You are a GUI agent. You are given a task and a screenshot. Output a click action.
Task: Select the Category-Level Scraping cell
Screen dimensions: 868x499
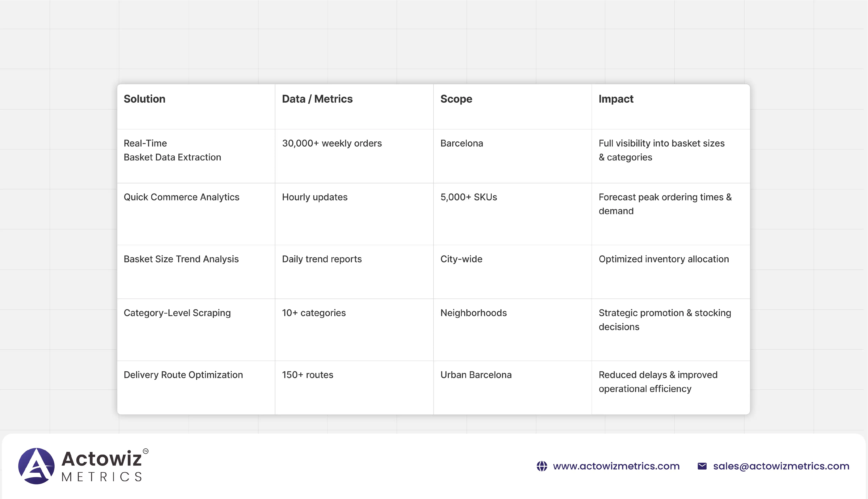(x=177, y=313)
